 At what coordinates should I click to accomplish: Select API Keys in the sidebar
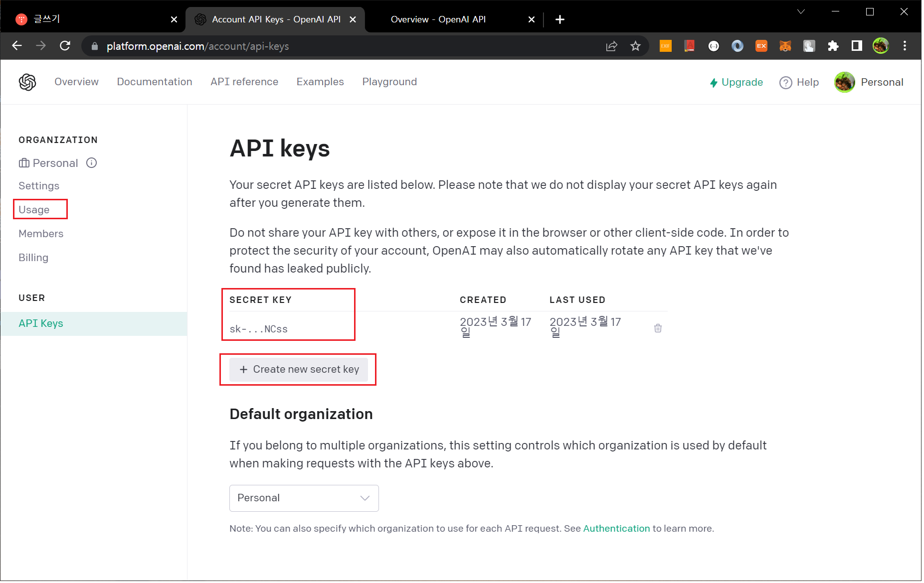click(94, 323)
